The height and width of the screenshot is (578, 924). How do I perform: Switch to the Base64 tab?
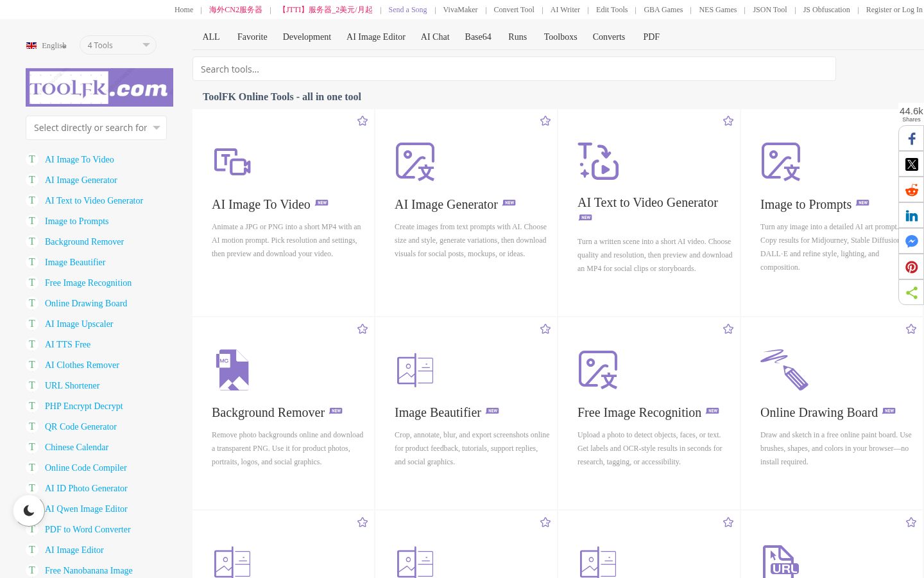click(478, 37)
